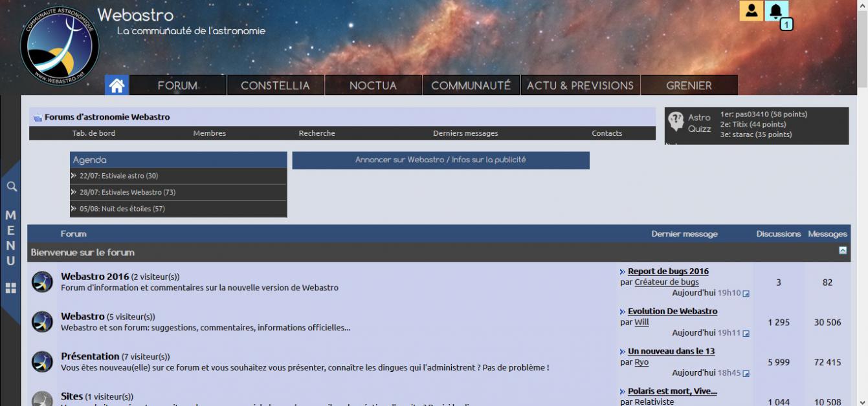The height and width of the screenshot is (406, 868).
Task: Open the Webastro 2016 forum
Action: pyautogui.click(x=95, y=276)
